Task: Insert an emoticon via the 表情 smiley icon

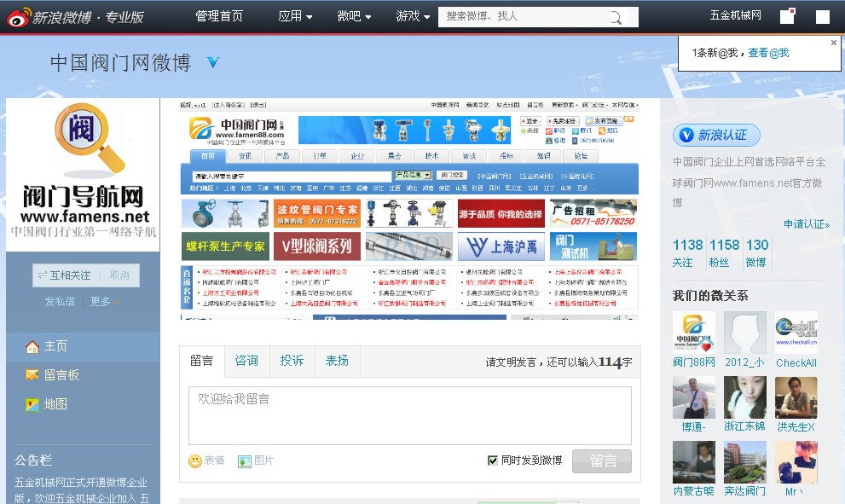Action: click(x=195, y=461)
